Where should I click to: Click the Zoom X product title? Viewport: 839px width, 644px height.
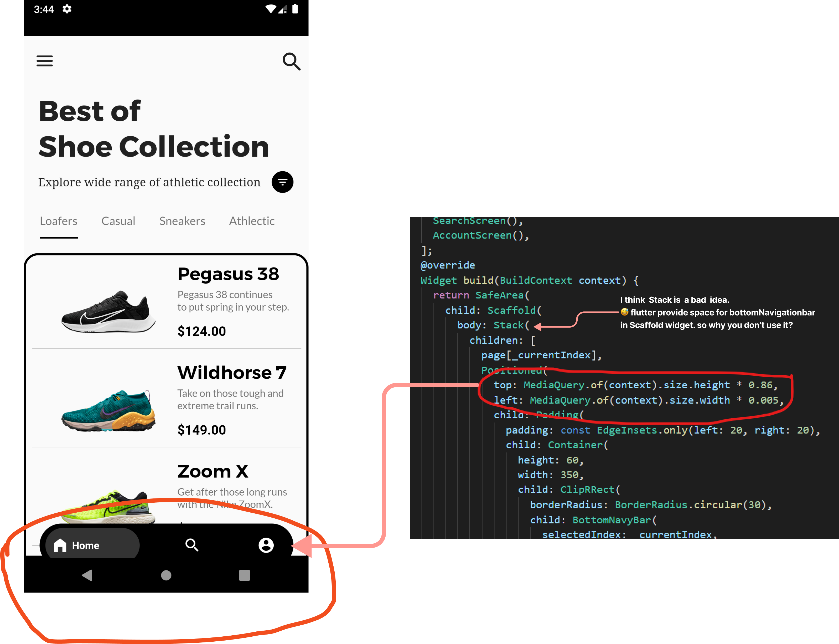[x=212, y=471]
